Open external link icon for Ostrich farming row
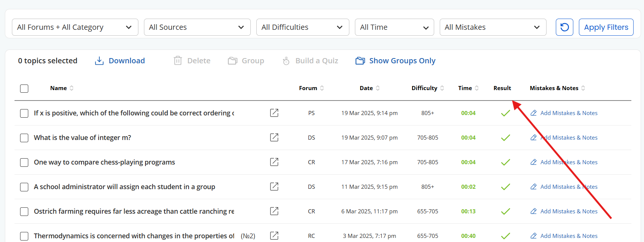The image size is (644, 242). click(274, 211)
